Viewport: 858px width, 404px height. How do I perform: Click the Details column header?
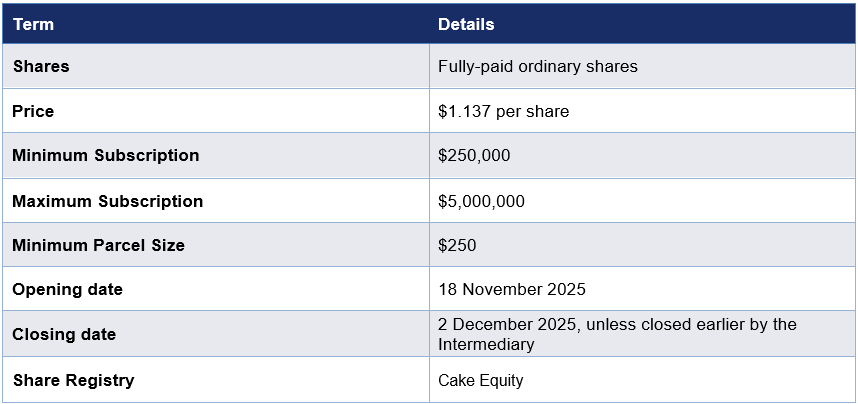[466, 24]
